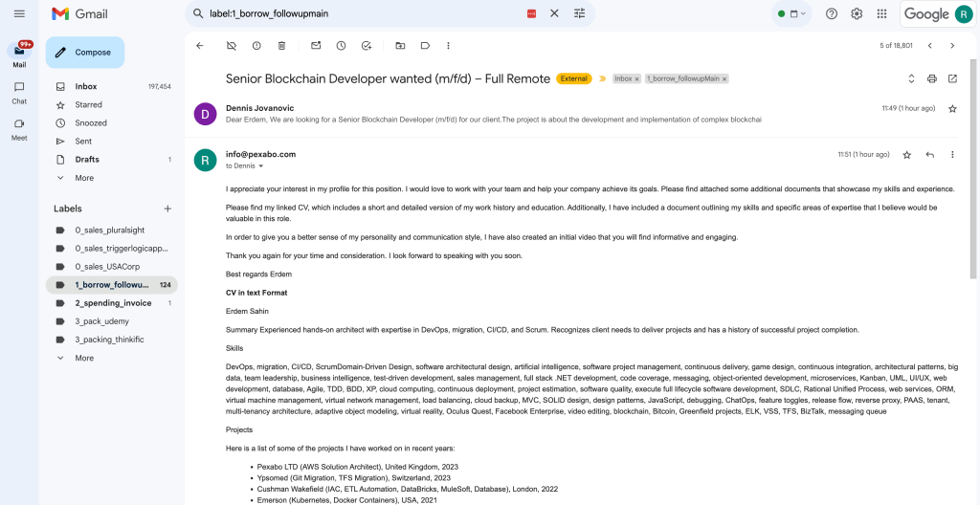Click the Expand all messages icon
The height and width of the screenshot is (505, 980).
click(x=911, y=78)
